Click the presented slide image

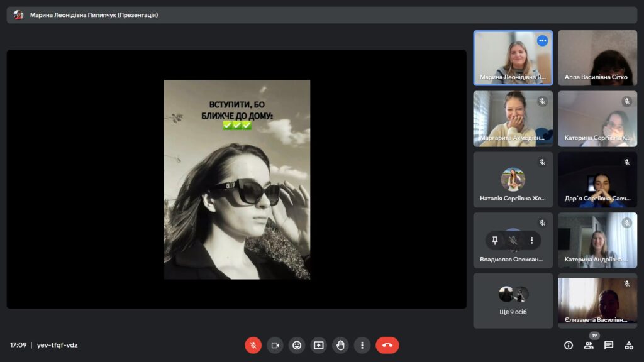tap(236, 179)
